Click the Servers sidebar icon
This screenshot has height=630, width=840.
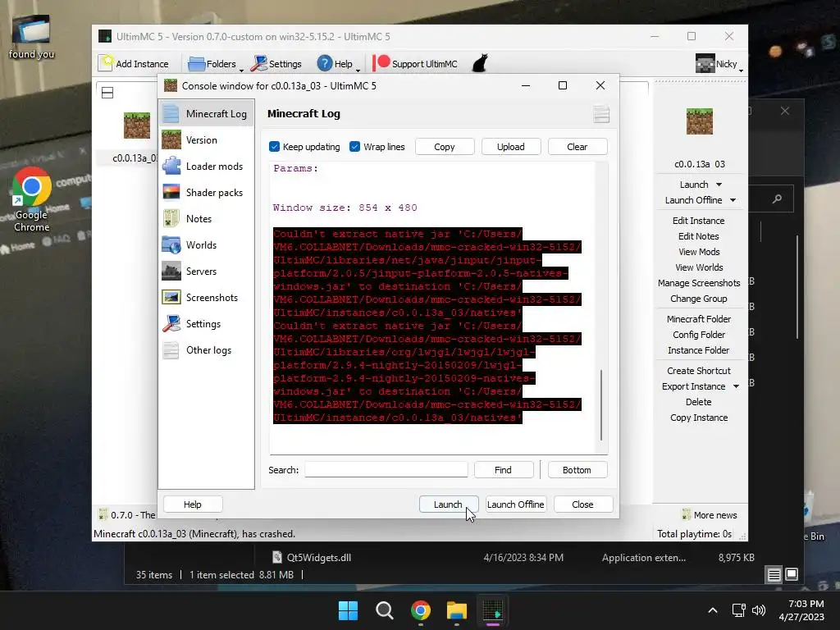pos(171,271)
